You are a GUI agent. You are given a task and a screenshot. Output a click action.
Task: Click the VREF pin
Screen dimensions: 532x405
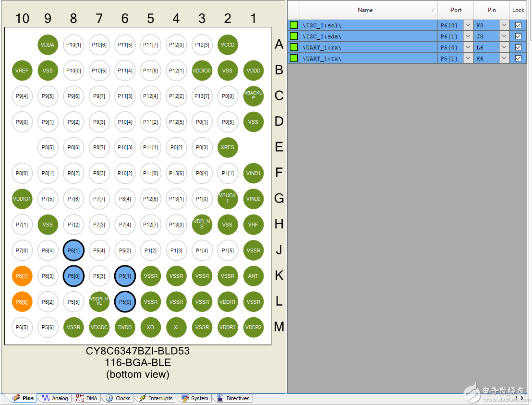coord(22,71)
